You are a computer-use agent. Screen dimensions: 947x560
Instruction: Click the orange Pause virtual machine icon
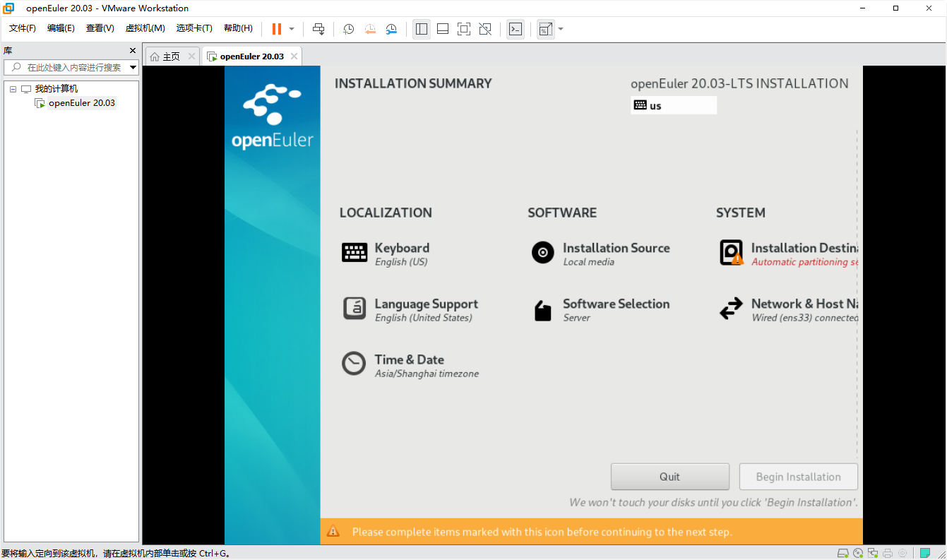276,29
